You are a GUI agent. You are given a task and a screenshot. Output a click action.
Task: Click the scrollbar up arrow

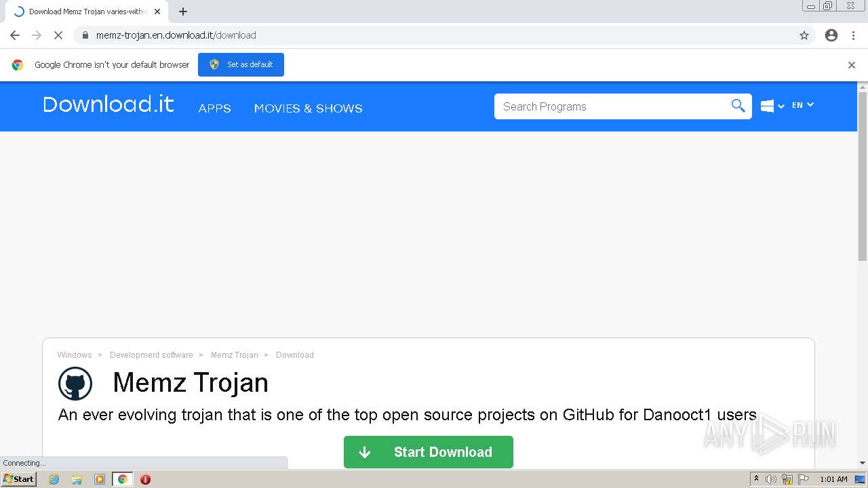coord(863,87)
